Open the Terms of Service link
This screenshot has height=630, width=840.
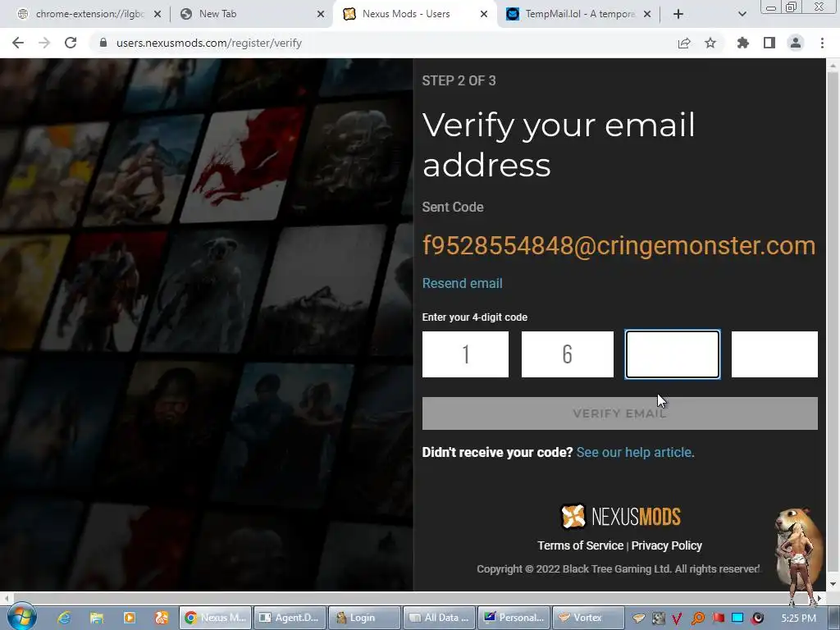pyautogui.click(x=580, y=546)
